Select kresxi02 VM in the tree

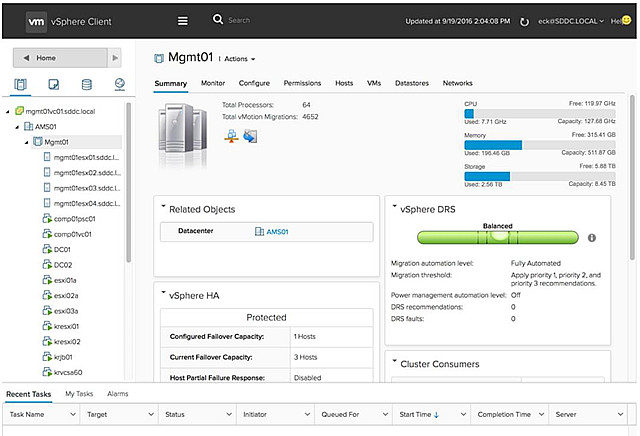point(62,341)
